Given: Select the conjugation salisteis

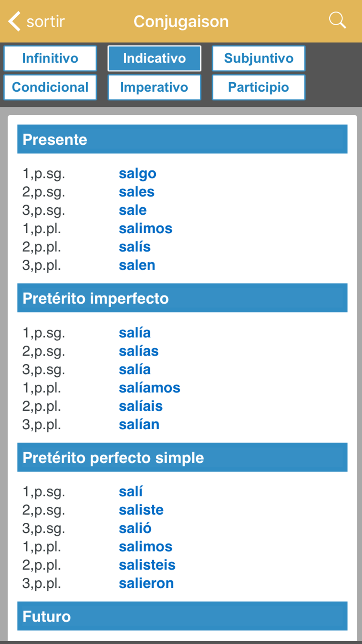Looking at the screenshot, I should point(147,565).
